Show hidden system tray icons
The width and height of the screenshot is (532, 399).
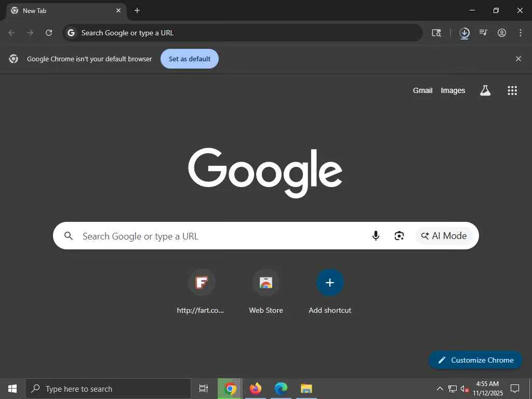pyautogui.click(x=440, y=389)
